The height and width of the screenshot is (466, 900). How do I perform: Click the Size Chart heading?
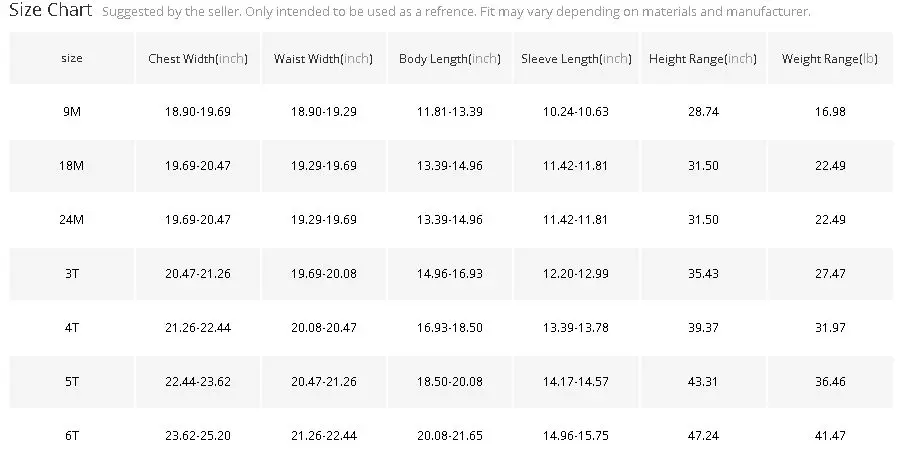[50, 12]
